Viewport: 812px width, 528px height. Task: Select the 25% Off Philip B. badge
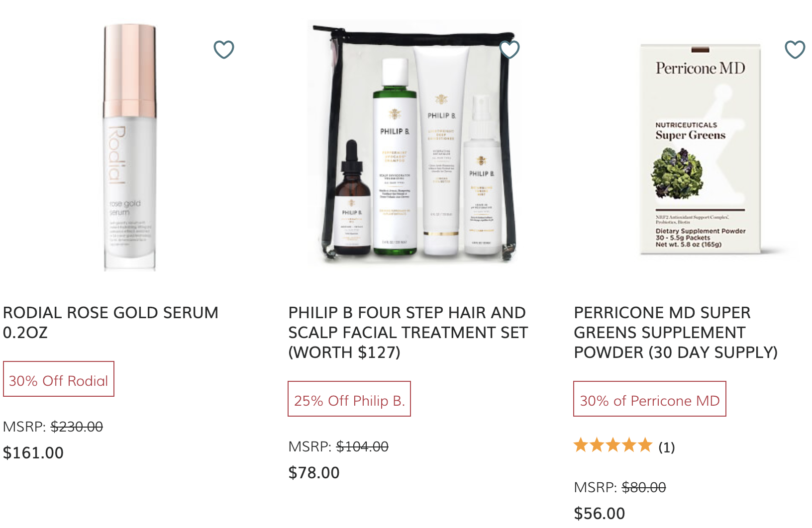coord(349,399)
